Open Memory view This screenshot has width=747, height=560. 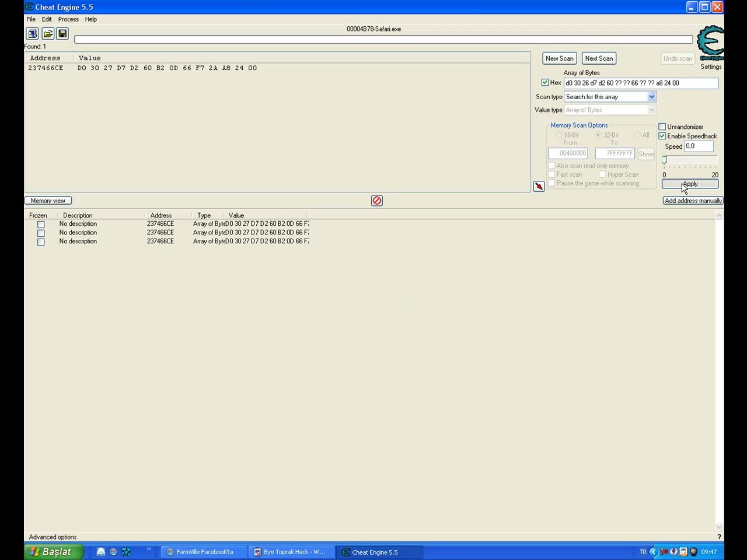coord(48,201)
